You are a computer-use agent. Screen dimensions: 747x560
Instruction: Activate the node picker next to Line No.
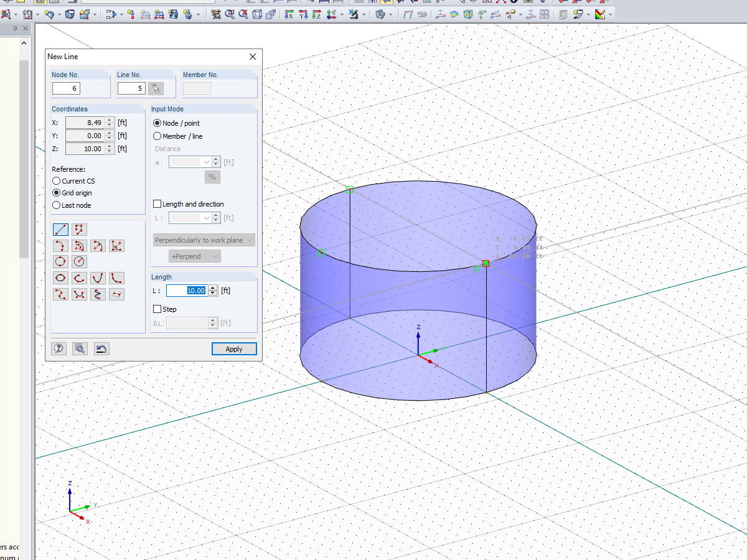tap(156, 88)
